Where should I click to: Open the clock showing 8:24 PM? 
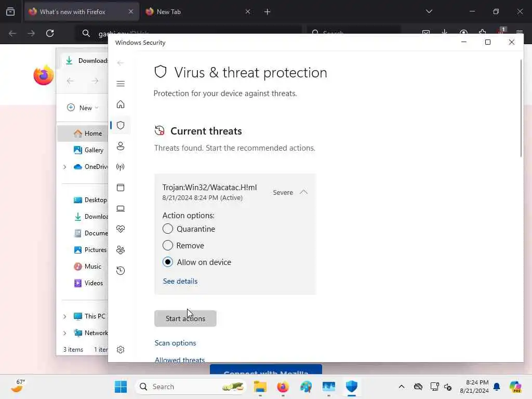[x=474, y=387]
